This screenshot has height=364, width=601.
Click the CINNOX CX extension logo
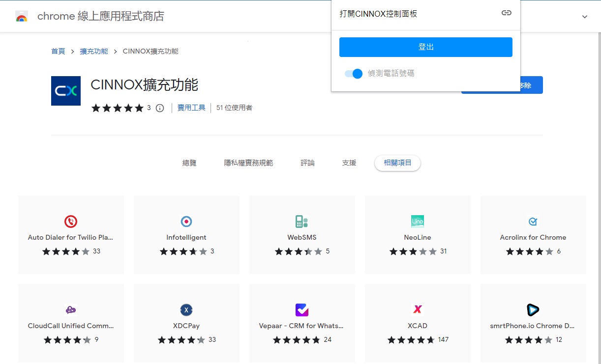tap(65, 91)
